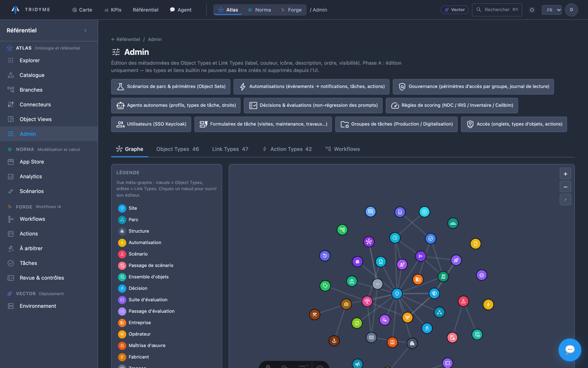Image resolution: width=588 pixels, height=368 pixels.
Task: Click the Tridyme logo
Action: point(30,10)
